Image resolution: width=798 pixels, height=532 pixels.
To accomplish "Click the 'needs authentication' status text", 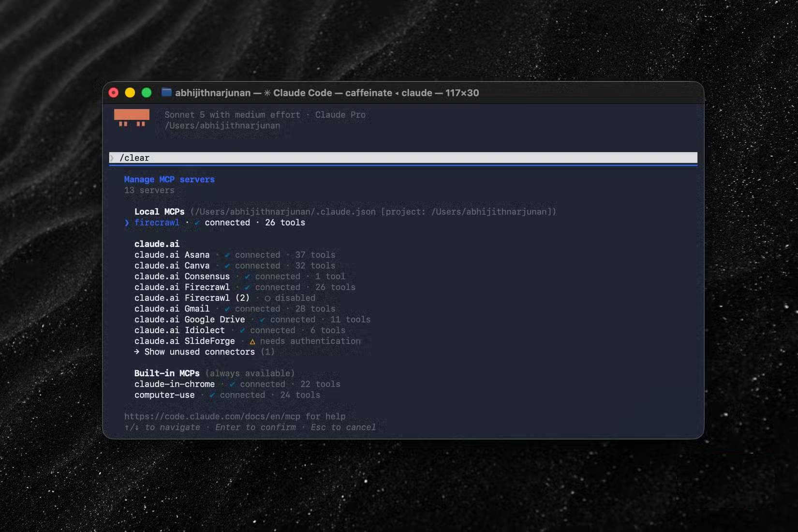I will tap(310, 341).
